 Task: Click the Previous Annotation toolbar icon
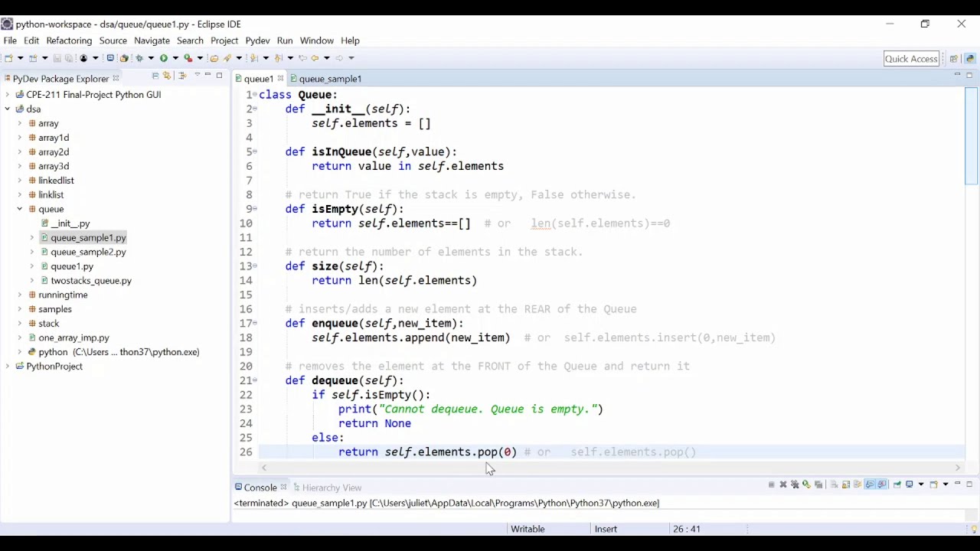(x=278, y=58)
